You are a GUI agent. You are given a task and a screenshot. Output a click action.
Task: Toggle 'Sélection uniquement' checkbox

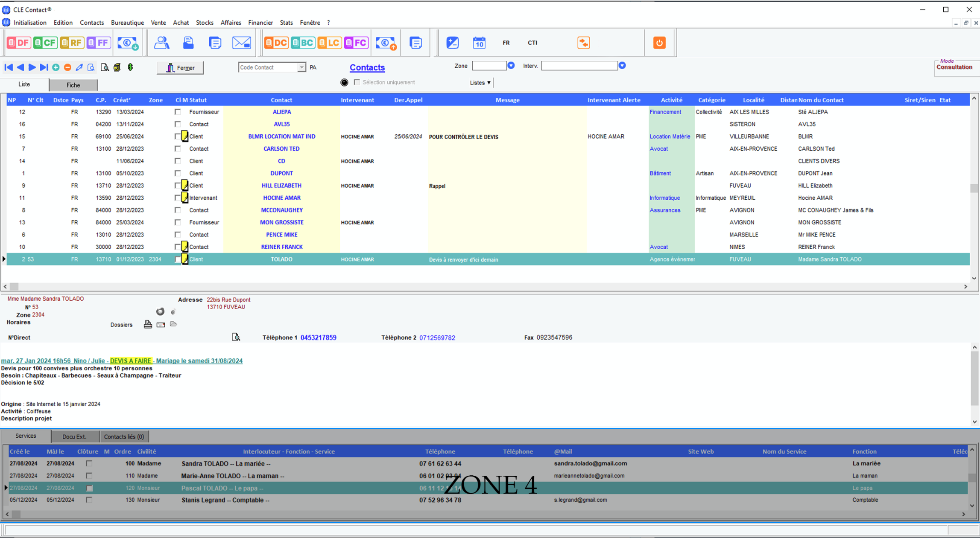point(357,82)
